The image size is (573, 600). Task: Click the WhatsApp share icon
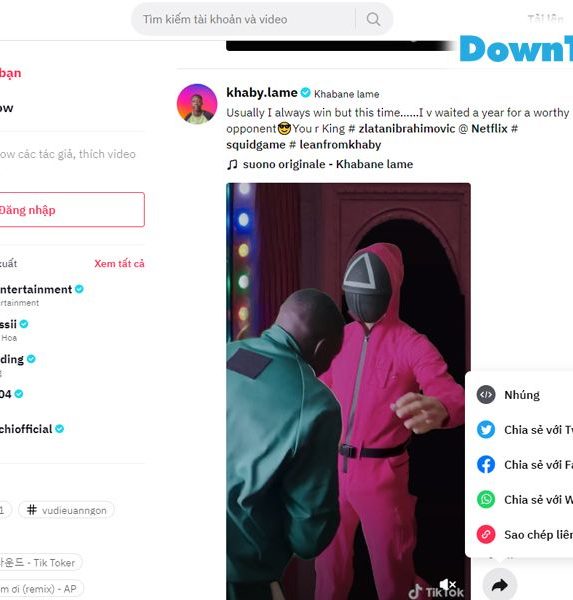click(x=486, y=499)
